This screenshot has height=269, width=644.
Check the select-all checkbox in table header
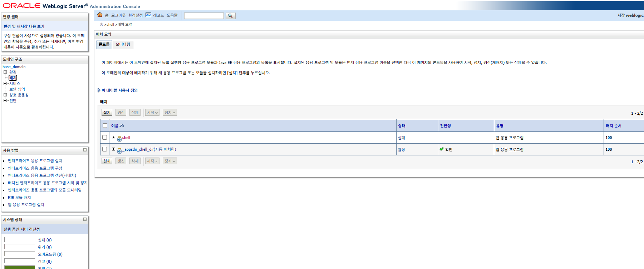click(105, 126)
